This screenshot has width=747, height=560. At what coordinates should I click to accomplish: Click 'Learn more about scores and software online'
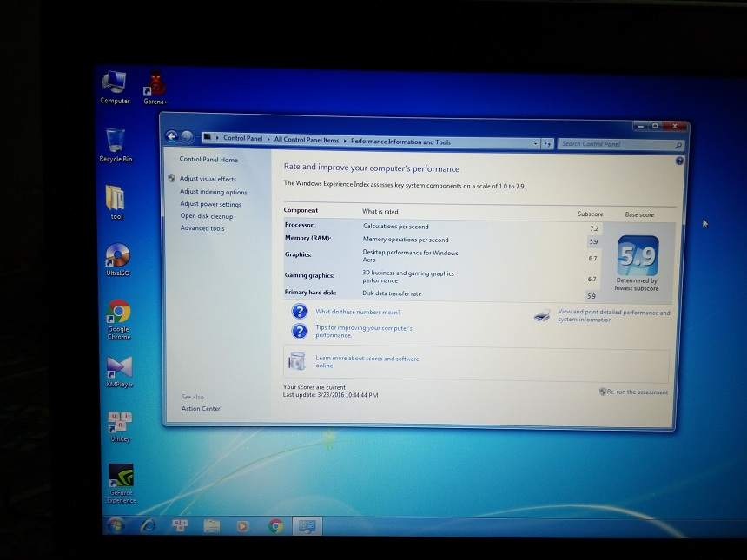pyautogui.click(x=367, y=362)
